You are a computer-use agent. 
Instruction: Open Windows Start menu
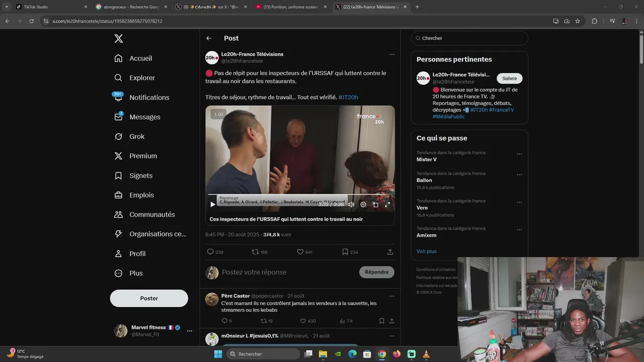[218, 354]
